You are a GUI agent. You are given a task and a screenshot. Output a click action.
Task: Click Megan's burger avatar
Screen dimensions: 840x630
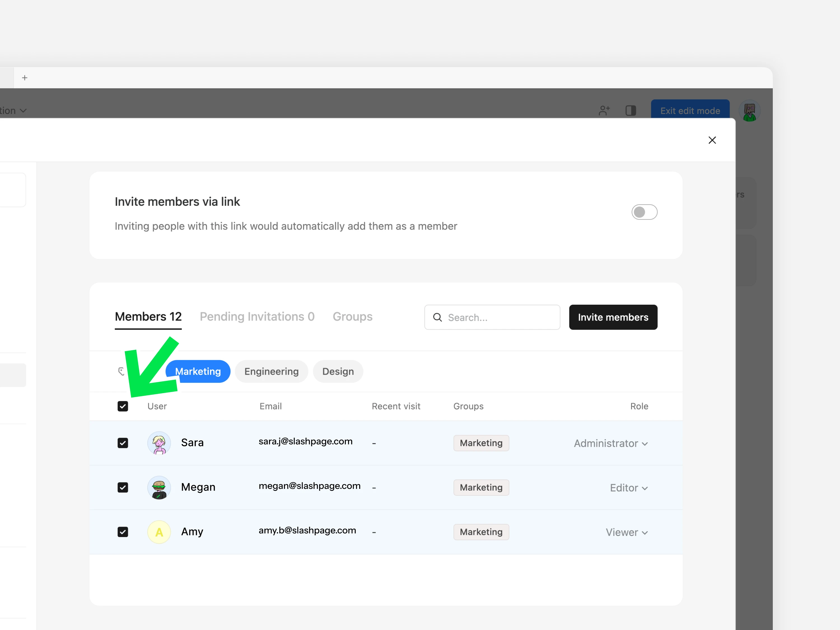pyautogui.click(x=159, y=487)
